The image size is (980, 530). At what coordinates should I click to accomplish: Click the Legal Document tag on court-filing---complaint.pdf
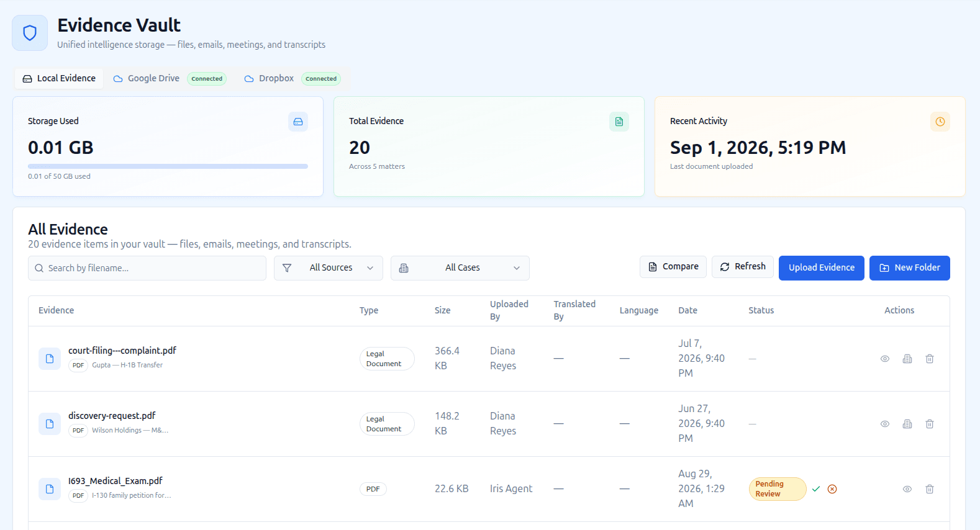[387, 359]
